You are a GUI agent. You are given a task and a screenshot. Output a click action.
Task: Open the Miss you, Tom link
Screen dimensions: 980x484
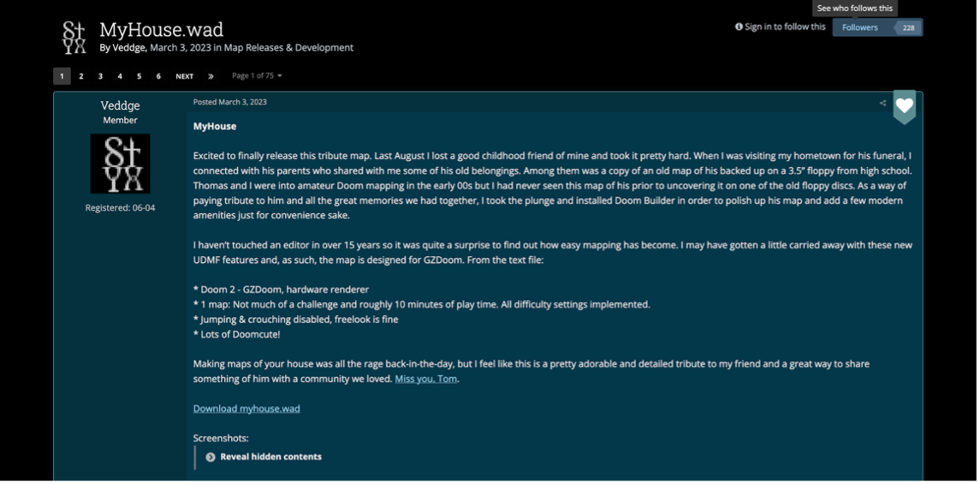point(426,379)
